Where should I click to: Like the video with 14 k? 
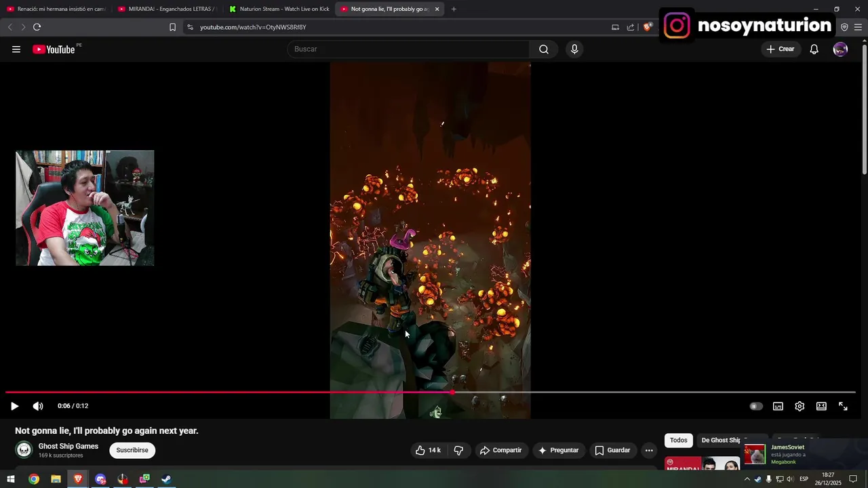point(428,450)
